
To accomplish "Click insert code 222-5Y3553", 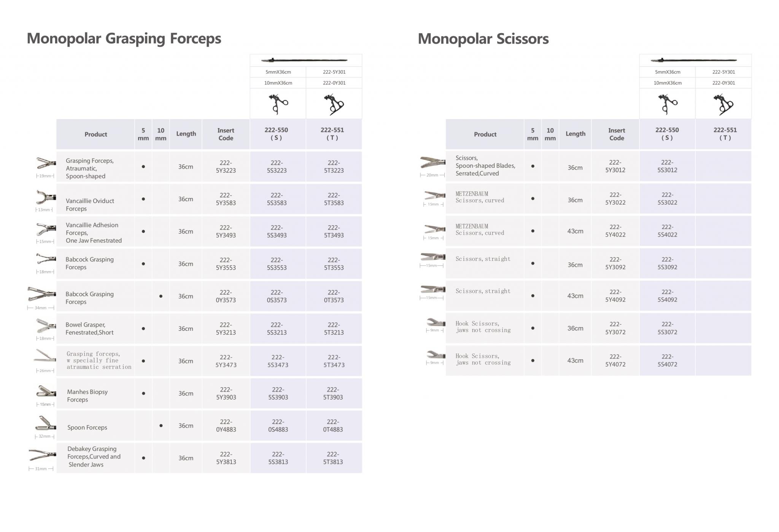I will pyautogui.click(x=226, y=264).
